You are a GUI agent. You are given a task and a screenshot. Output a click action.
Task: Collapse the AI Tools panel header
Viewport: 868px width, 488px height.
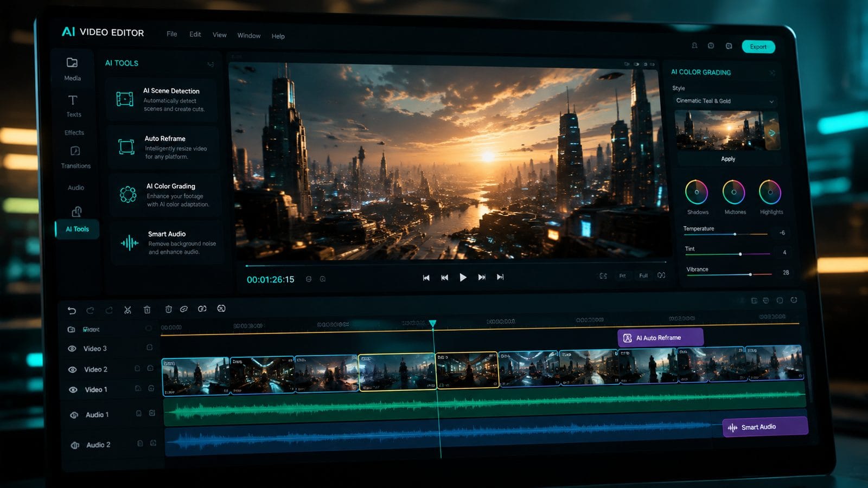point(210,65)
